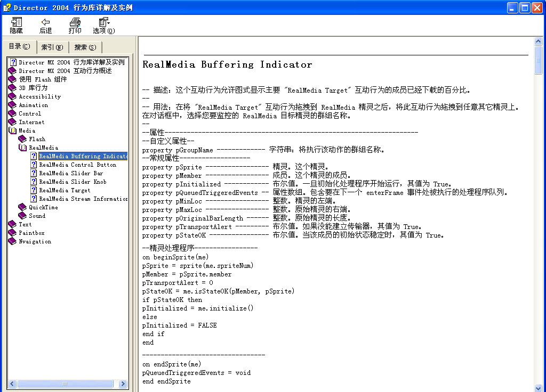The width and height of the screenshot is (546, 392).
Task: Click the topic icon beside RealMedia Slider Knob
Action: pos(34,182)
